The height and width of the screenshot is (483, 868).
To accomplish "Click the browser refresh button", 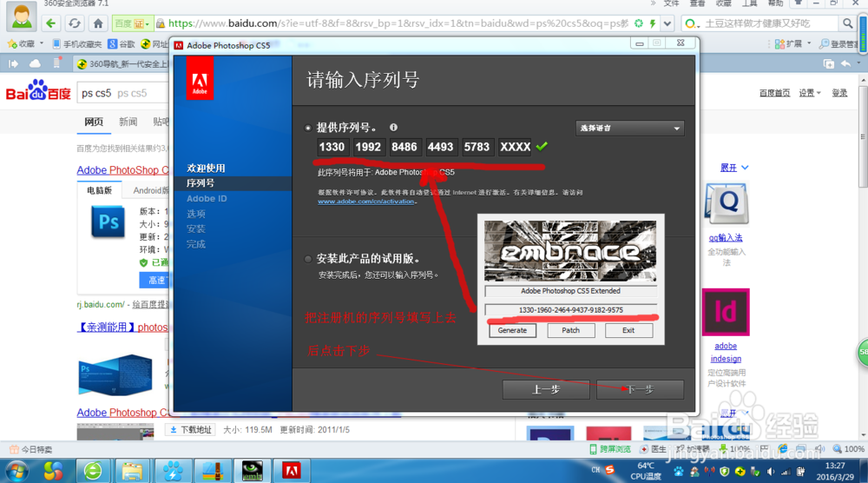I will click(x=74, y=23).
